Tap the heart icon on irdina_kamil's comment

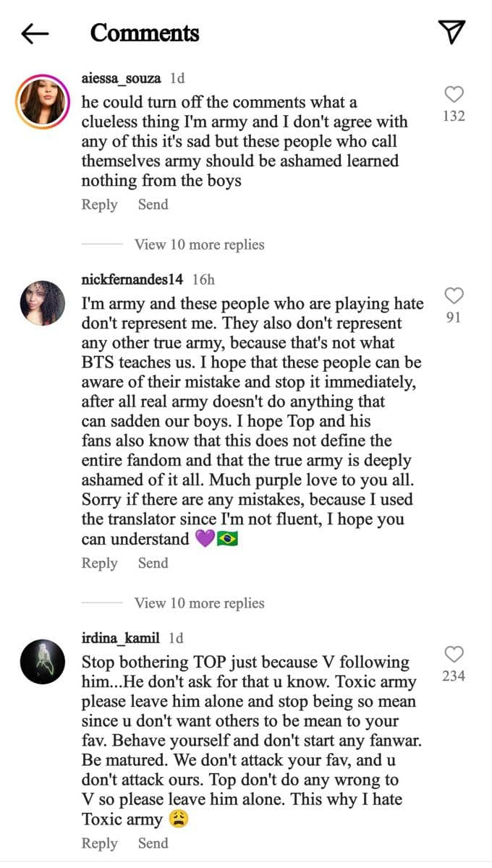[454, 654]
